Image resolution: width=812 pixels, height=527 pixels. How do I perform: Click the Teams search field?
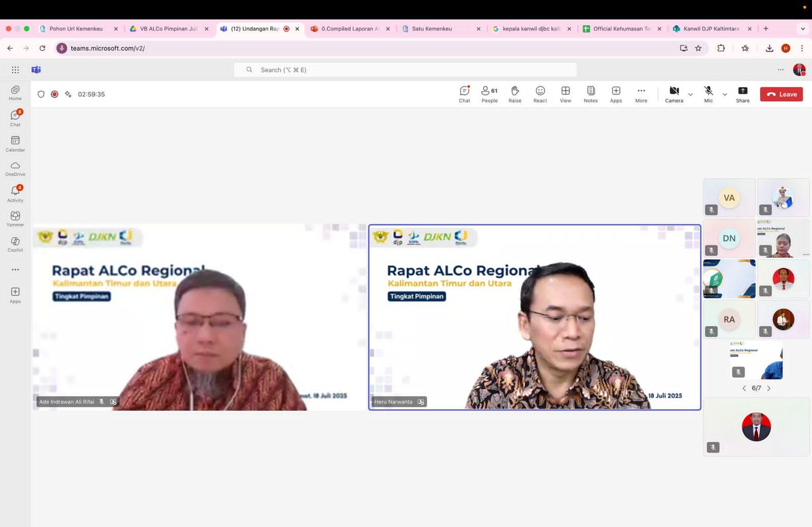coord(405,70)
